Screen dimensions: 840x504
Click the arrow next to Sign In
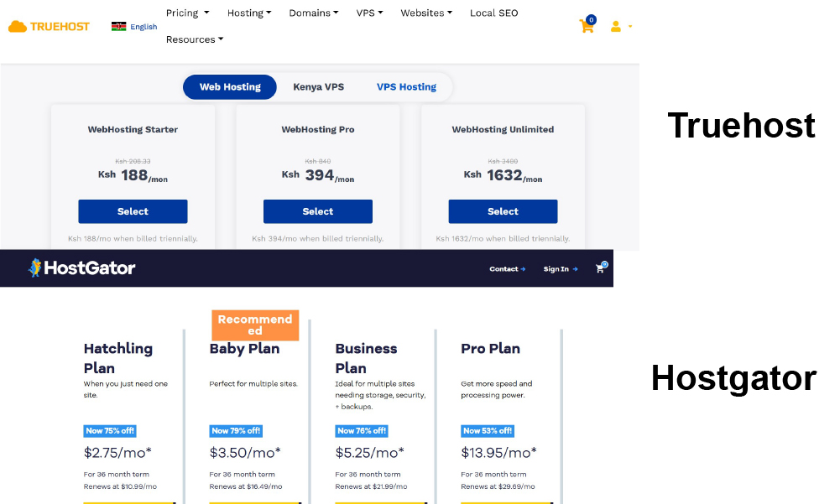point(577,268)
